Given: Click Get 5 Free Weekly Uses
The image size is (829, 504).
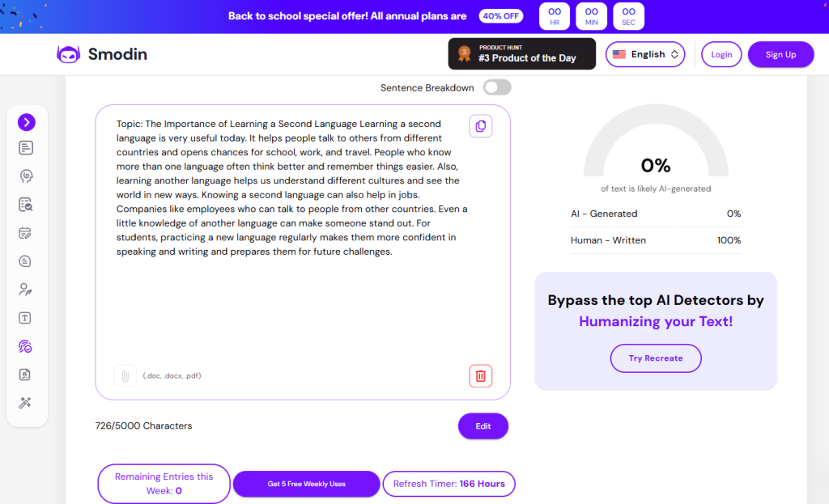Looking at the screenshot, I should tap(306, 484).
